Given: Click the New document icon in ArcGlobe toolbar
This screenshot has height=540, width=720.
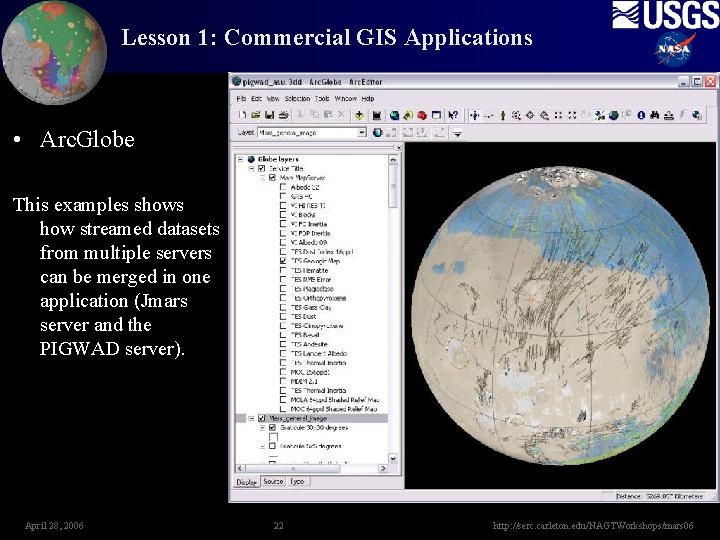Looking at the screenshot, I should (x=242, y=115).
